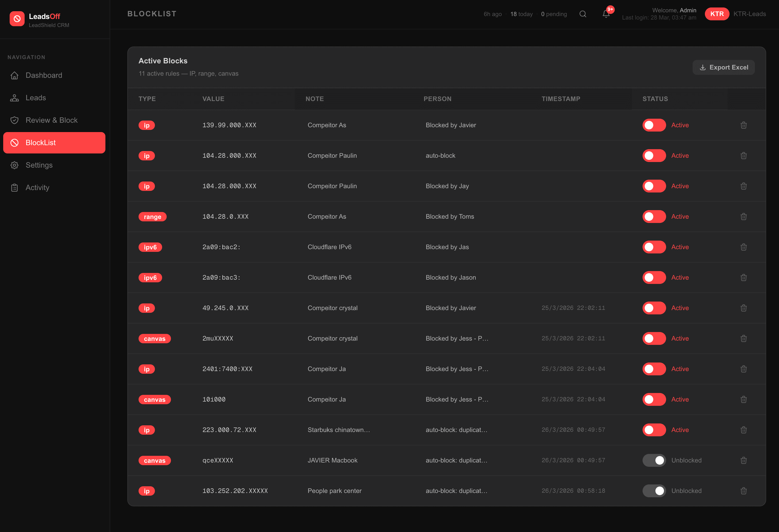
Task: Open the Activity clipboard icon
Action: [x=14, y=187]
